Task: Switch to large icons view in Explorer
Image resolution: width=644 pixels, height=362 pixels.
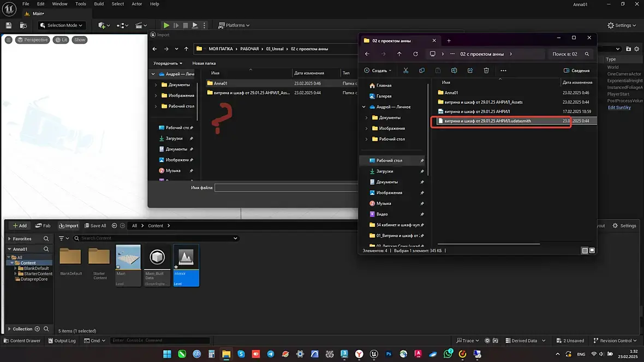Action: 592,250
